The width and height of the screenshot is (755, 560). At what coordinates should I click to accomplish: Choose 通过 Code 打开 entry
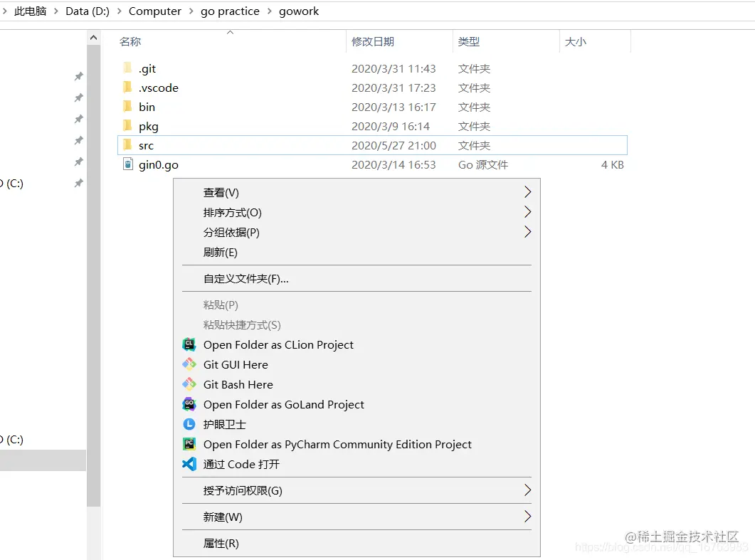tap(357, 464)
